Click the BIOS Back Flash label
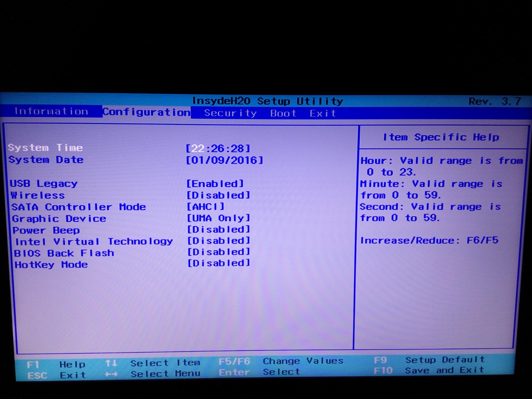Image resolution: width=532 pixels, height=399 pixels. coord(64,253)
